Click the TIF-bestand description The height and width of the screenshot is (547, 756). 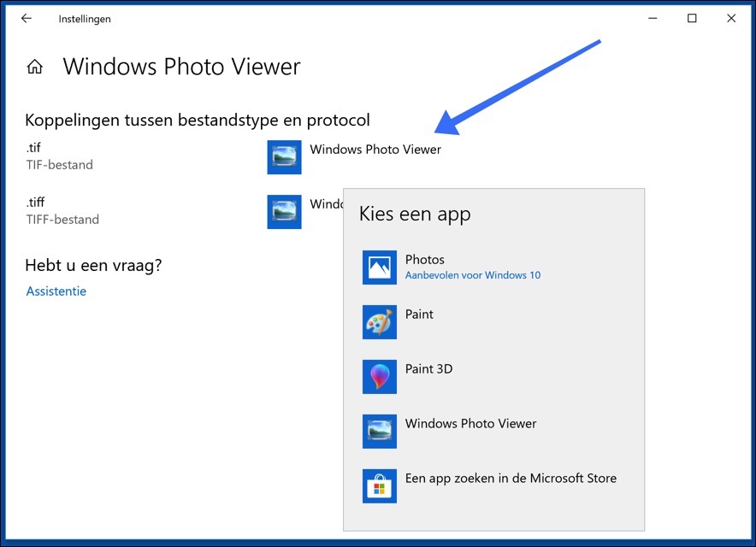[x=59, y=165]
